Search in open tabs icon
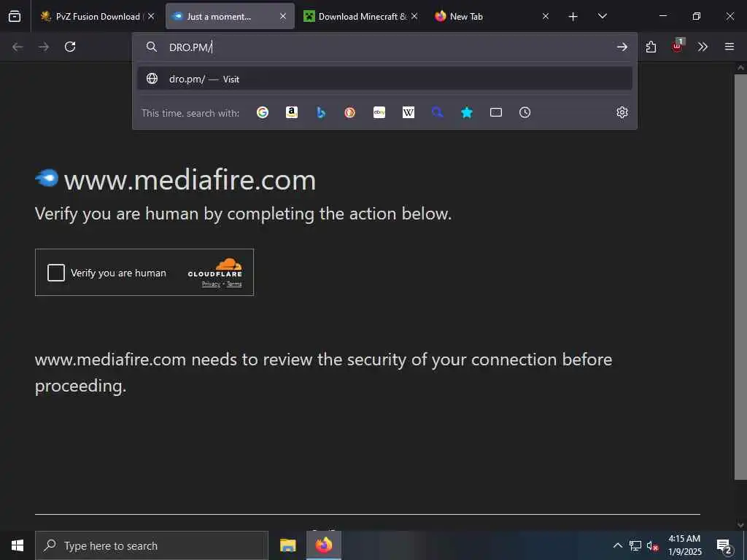Screen dimensions: 747x560 coord(496,112)
